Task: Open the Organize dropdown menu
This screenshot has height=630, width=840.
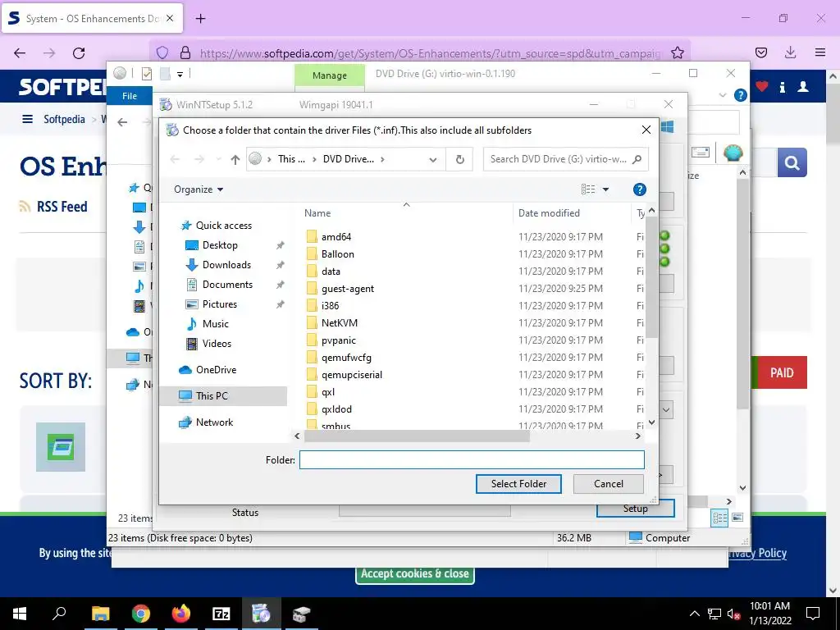Action: [199, 189]
